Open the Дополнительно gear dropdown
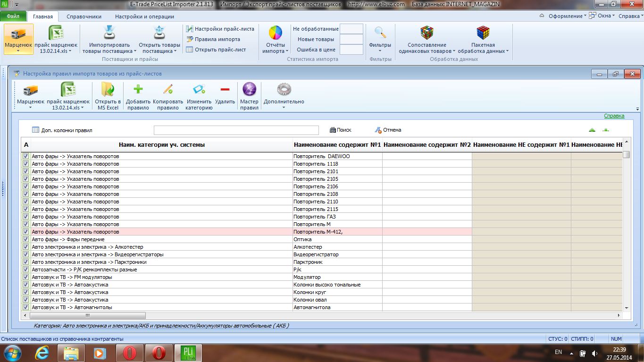This screenshot has height=362, width=644. [284, 96]
